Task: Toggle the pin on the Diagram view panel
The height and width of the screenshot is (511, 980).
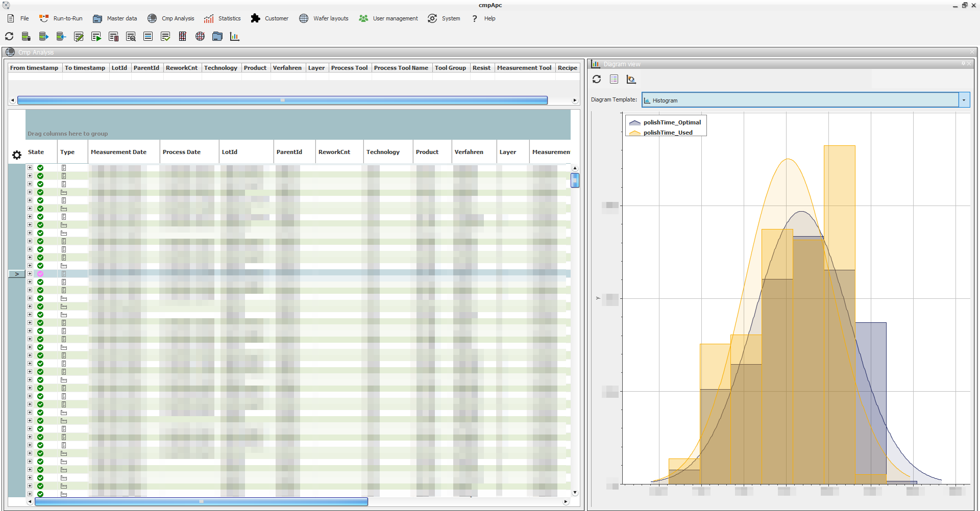Action: tap(963, 64)
